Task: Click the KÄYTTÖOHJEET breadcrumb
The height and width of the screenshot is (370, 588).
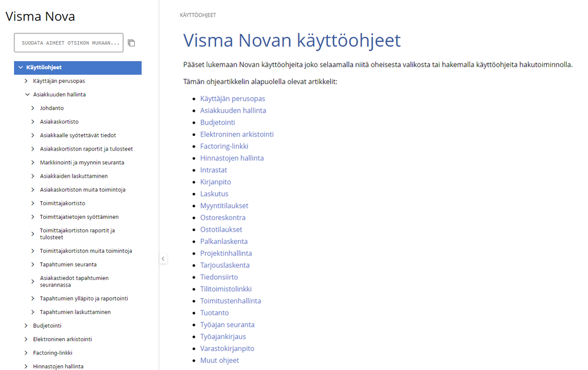Action: (198, 15)
